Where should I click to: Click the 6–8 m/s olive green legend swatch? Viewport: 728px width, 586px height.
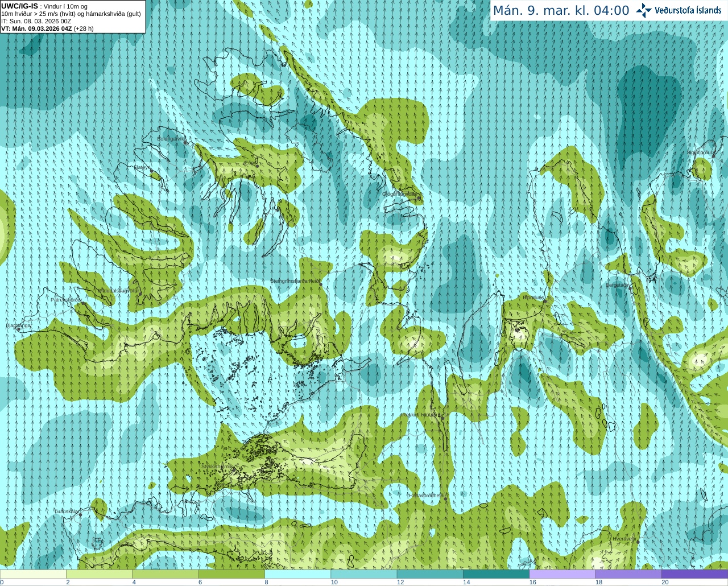231,574
